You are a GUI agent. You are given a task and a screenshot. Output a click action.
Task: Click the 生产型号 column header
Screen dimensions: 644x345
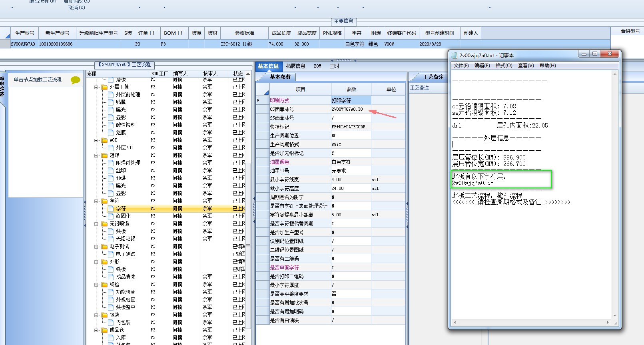point(24,33)
